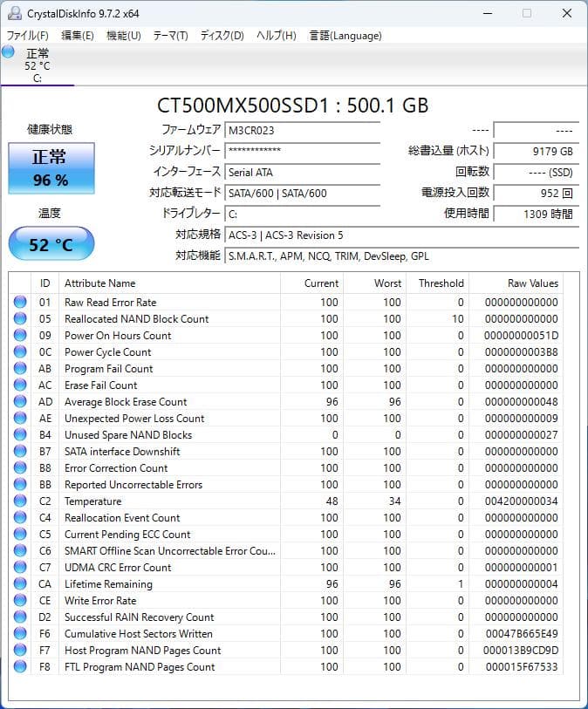Click status orb of Cumulative Host Sectors Written

20,633
